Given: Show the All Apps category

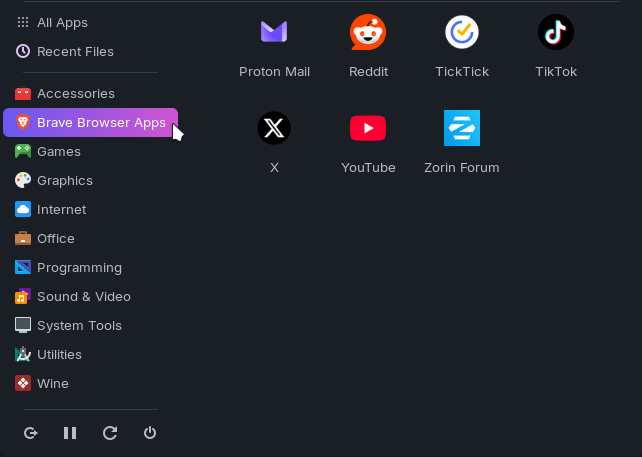Looking at the screenshot, I should 90,23.
